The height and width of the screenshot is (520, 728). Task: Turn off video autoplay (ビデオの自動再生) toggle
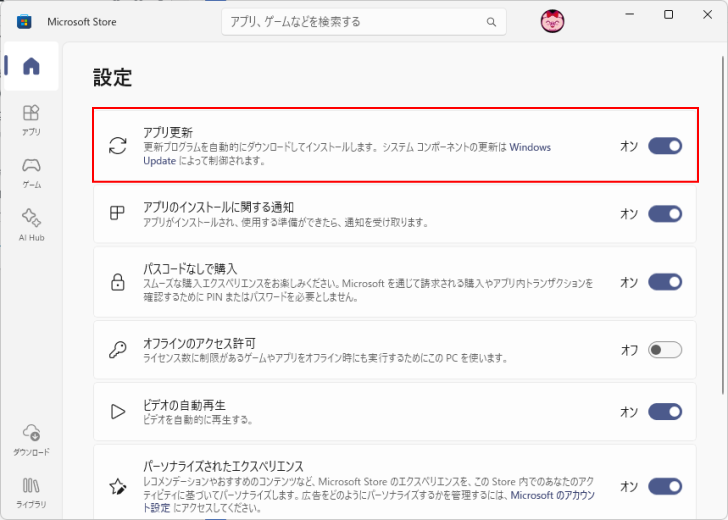[665, 412]
